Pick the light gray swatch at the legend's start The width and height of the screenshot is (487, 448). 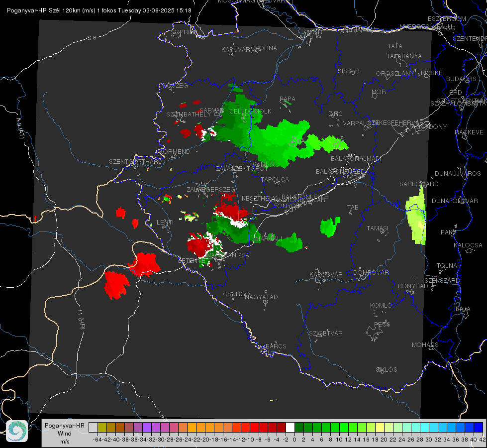93,427
